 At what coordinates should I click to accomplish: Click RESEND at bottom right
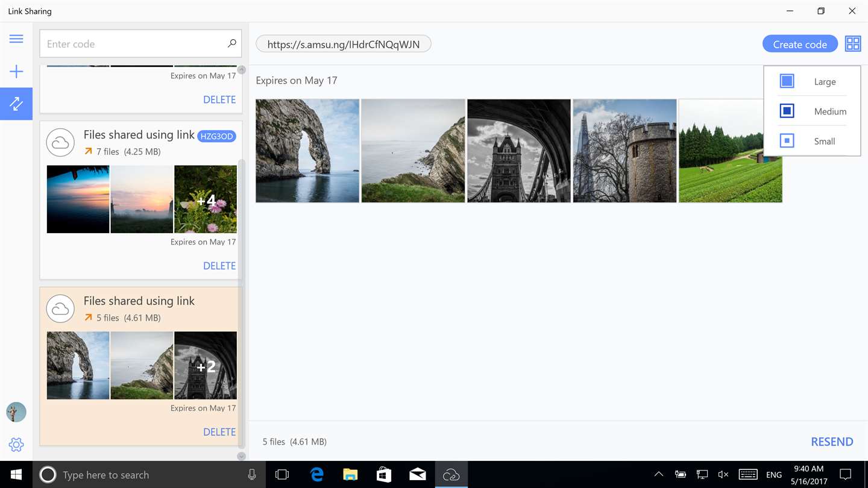(x=832, y=442)
